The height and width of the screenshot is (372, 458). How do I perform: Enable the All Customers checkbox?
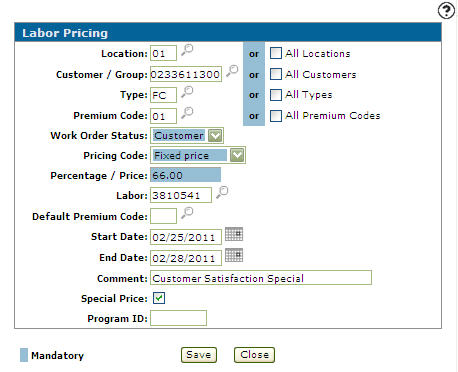click(x=276, y=74)
